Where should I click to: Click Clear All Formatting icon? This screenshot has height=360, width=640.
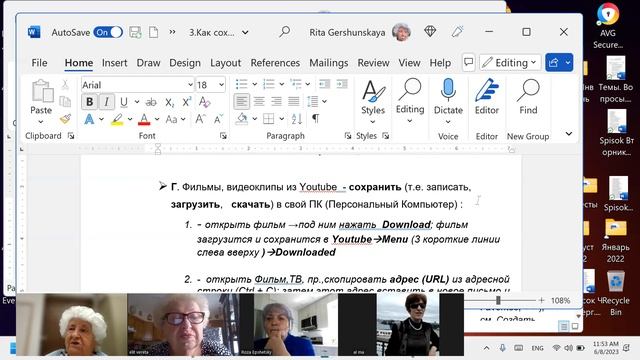[204, 102]
